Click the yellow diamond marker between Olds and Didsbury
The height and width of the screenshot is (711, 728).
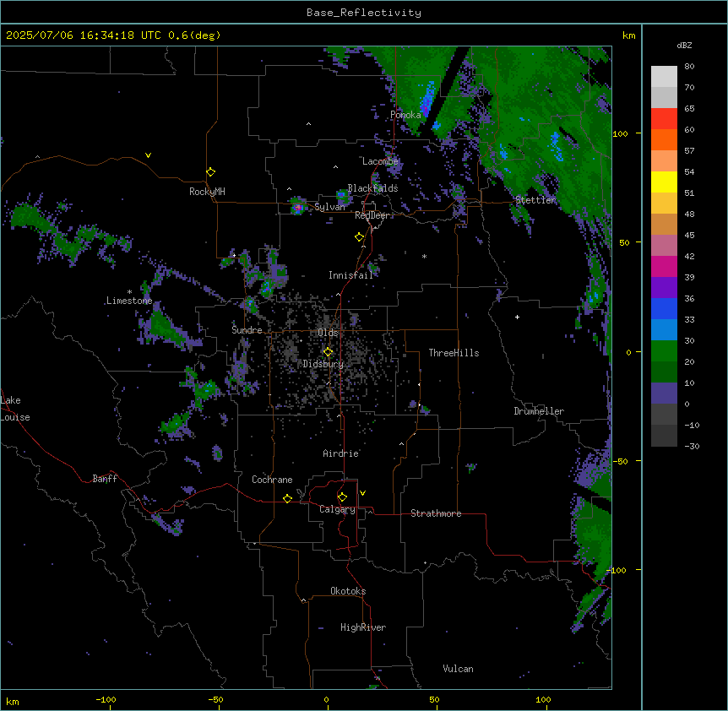[329, 352]
